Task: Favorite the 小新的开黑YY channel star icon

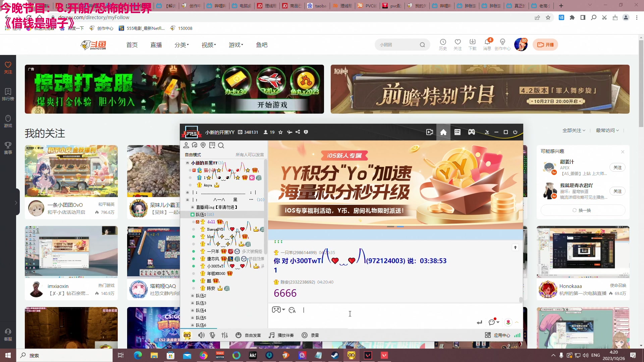Action: (x=280, y=132)
